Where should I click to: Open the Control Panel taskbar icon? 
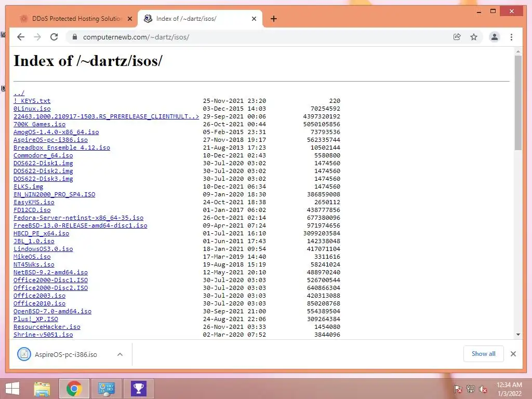point(106,389)
